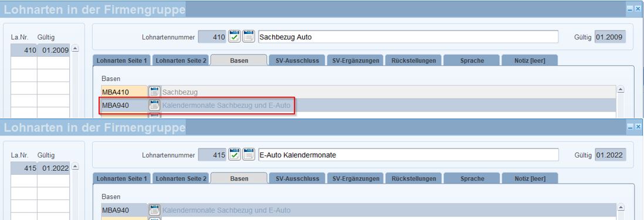This screenshot has width=644, height=220.
Task: Click calendar checkmark icon beside Lohnartennummer 415
Action: point(235,155)
